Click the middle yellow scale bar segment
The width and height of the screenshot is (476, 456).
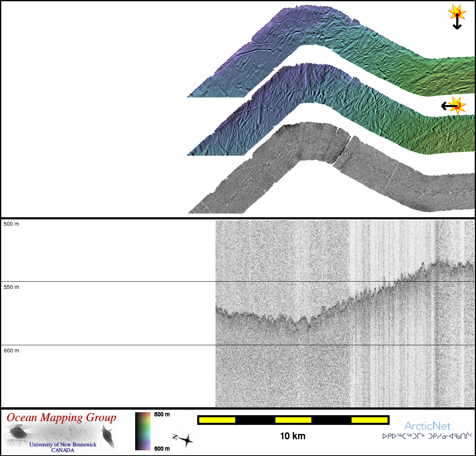pos(293,420)
